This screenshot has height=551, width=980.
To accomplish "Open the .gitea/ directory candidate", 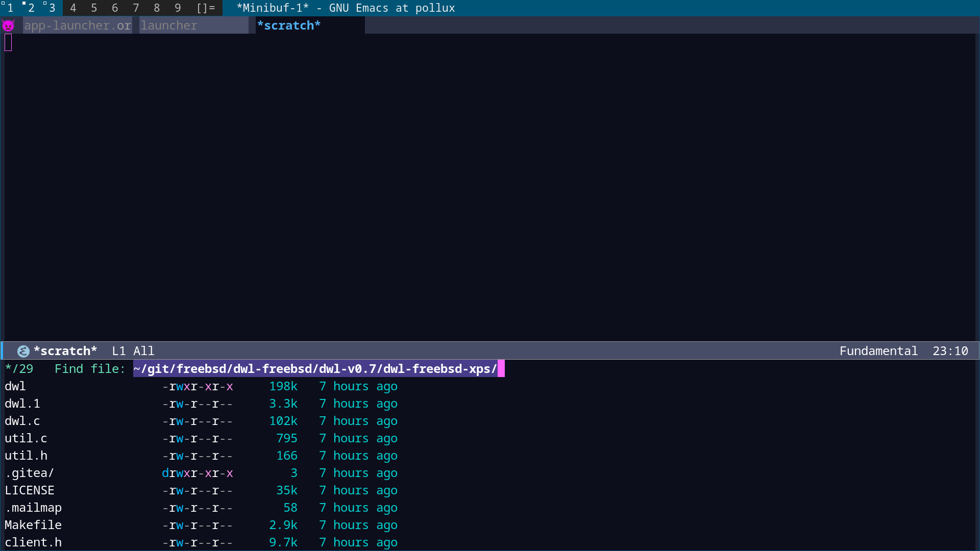I will tap(29, 473).
